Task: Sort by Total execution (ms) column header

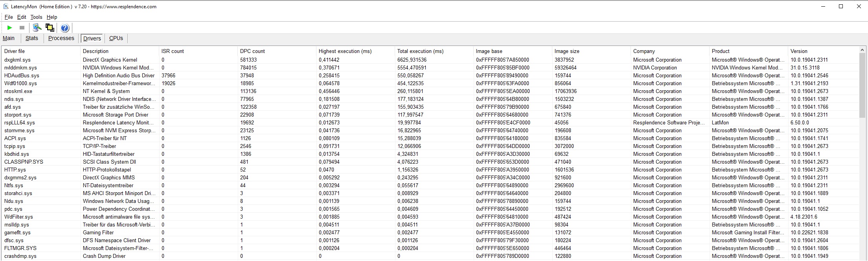Action: [x=434, y=51]
